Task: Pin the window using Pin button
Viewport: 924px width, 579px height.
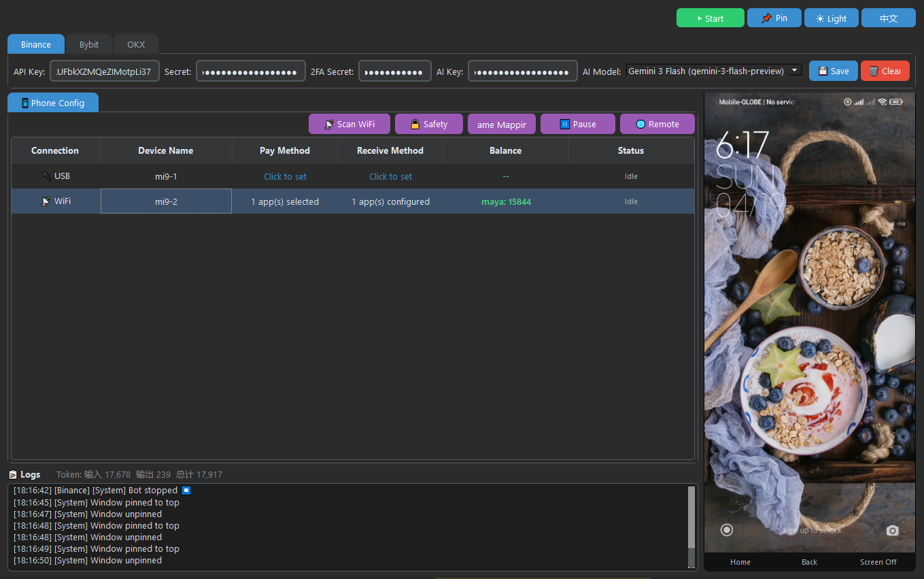Action: point(774,18)
